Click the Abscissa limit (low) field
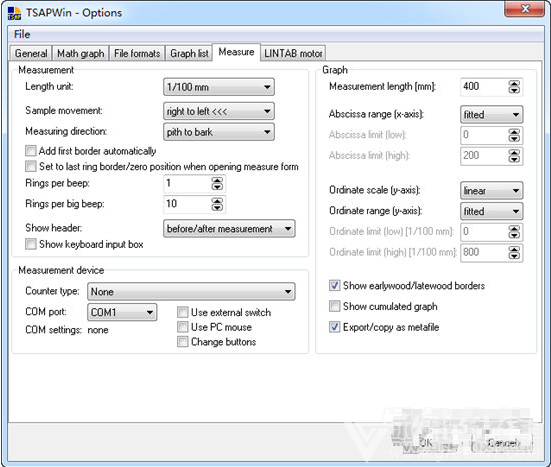Image resolution: width=551 pixels, height=467 pixels. [x=484, y=135]
